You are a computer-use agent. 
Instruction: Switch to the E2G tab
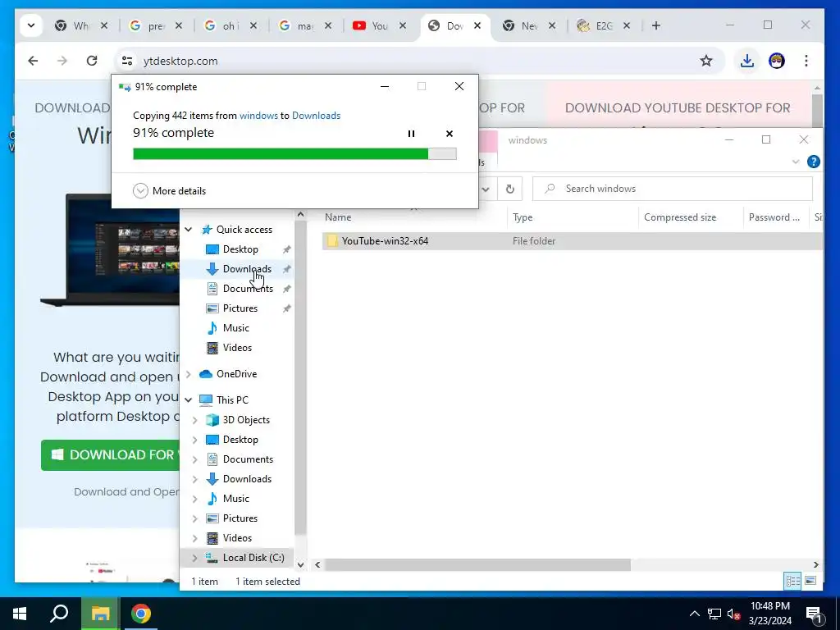tap(597, 25)
